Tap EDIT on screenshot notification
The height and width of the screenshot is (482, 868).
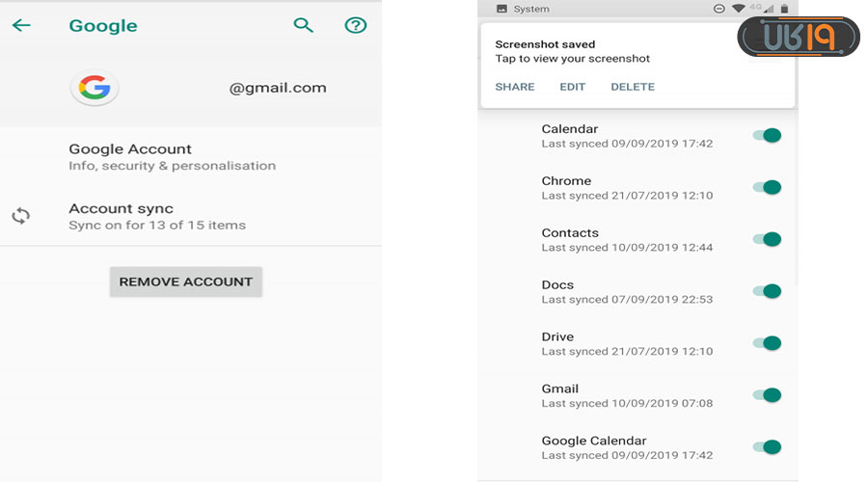pyautogui.click(x=573, y=87)
